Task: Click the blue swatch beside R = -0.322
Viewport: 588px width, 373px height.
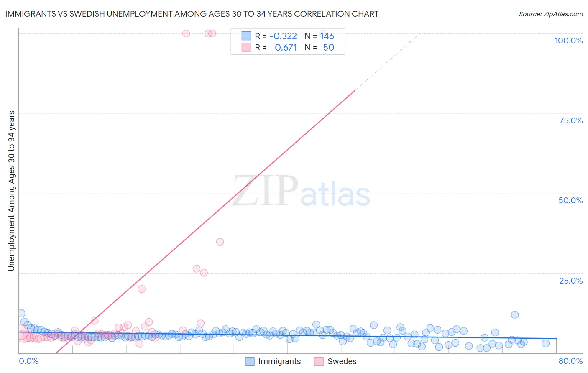Action: click(246, 36)
